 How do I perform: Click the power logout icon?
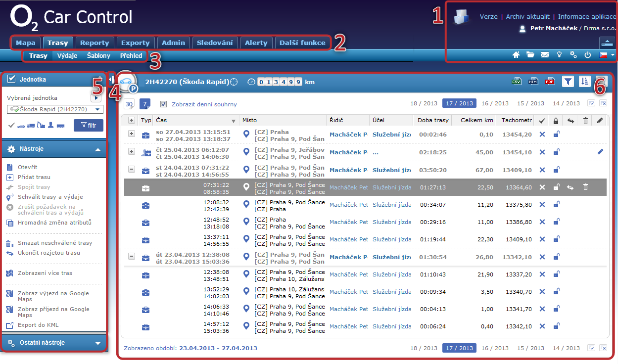point(588,55)
